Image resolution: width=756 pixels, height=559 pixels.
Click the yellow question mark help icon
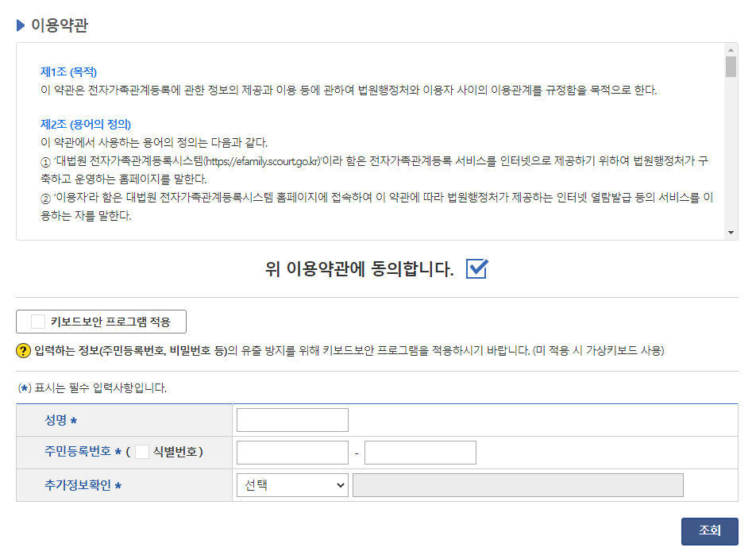pos(23,350)
